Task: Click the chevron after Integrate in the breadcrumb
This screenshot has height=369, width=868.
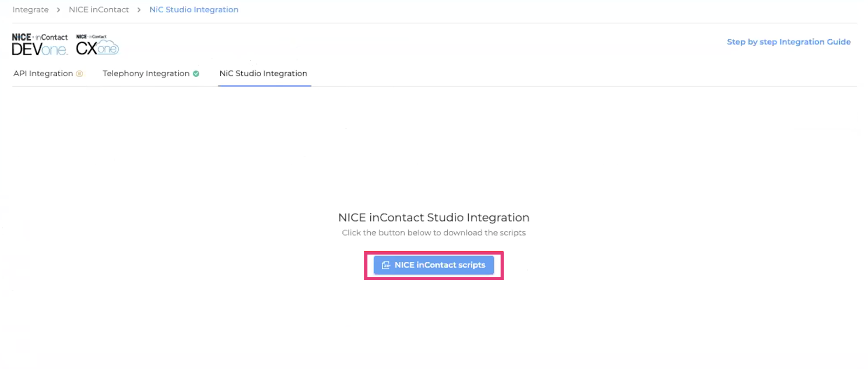Action: point(58,10)
